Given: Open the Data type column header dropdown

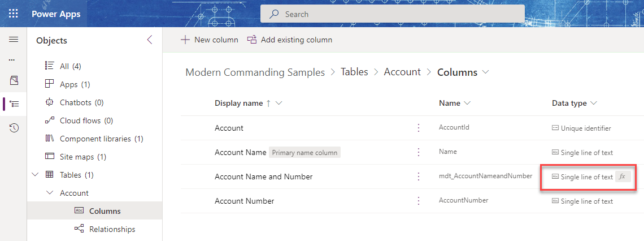Looking at the screenshot, I should [593, 103].
